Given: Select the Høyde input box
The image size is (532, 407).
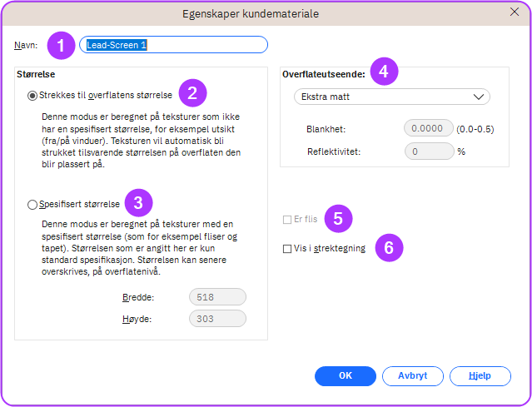Looking at the screenshot, I should (x=216, y=318).
